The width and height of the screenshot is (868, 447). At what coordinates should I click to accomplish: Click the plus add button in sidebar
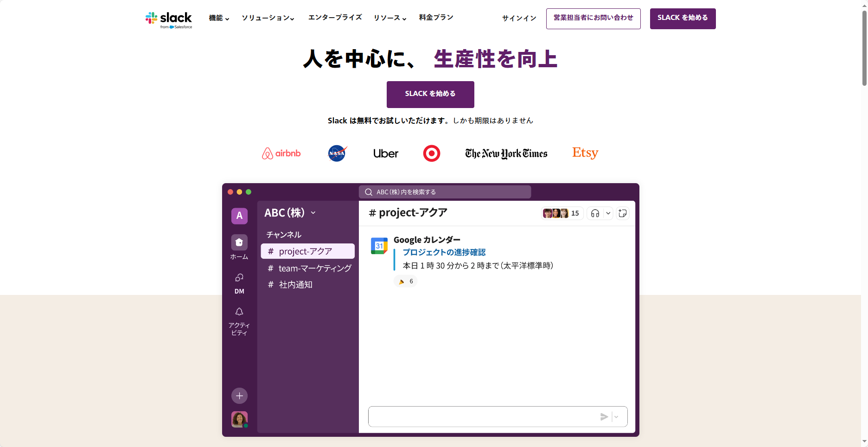239,396
